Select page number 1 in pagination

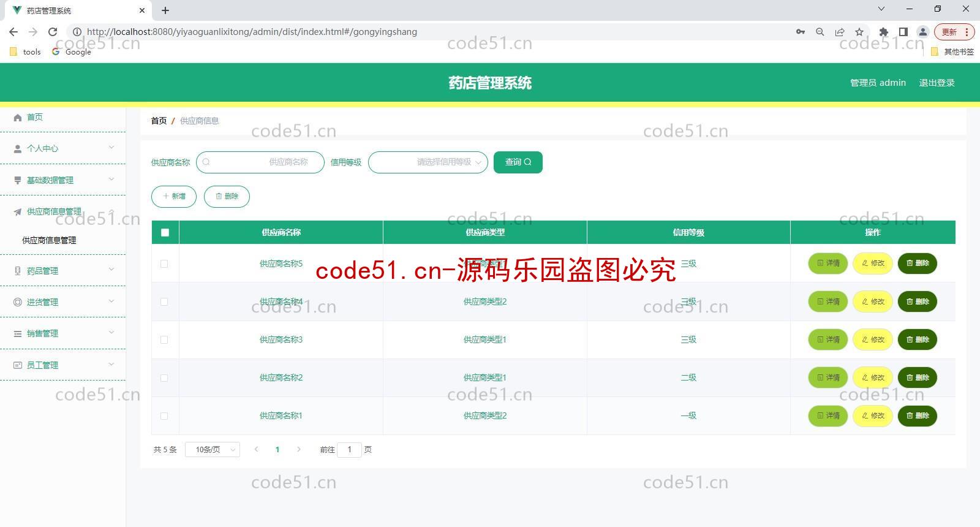coord(277,450)
